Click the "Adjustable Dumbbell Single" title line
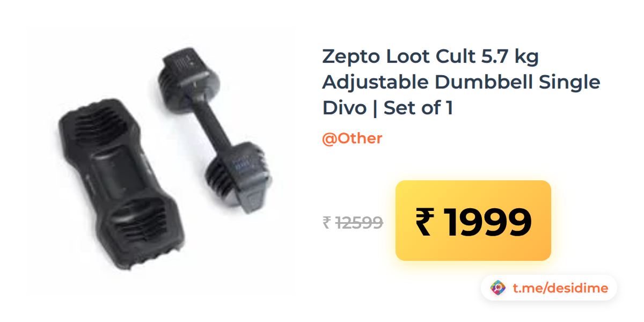 461,82
